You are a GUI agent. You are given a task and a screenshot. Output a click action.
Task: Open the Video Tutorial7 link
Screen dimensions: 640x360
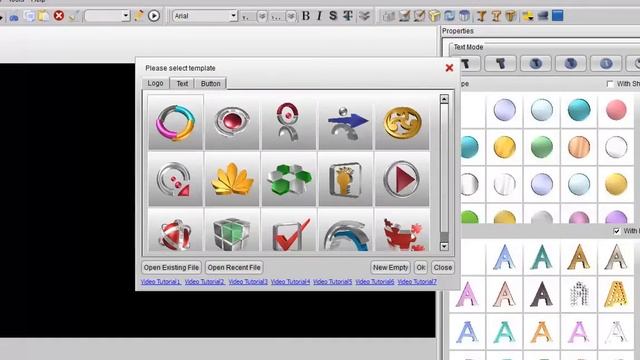[x=417, y=282]
